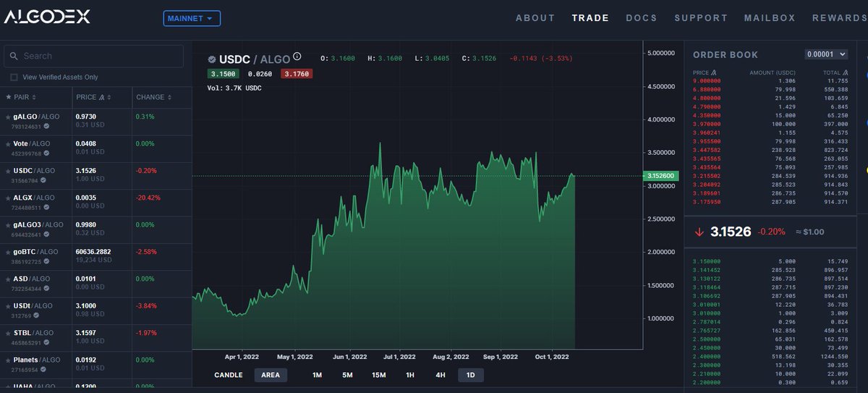Image resolution: width=868 pixels, height=393 pixels.
Task: Click verified badge under gALGO asset ID
Action: 47,126
